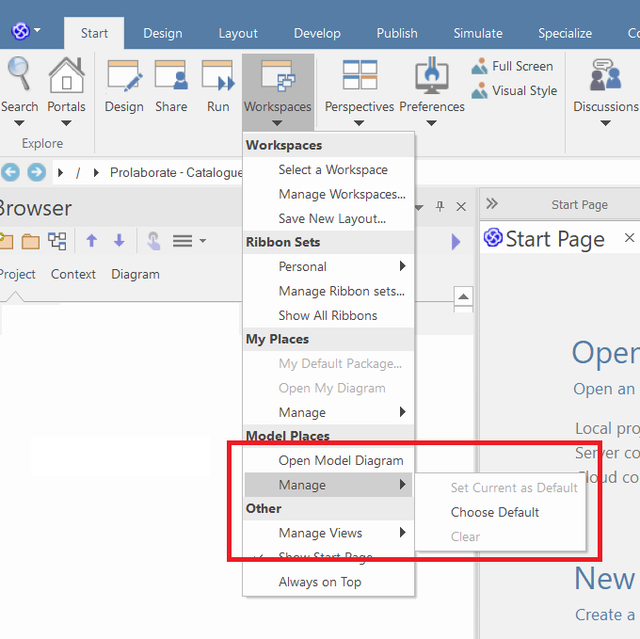Image resolution: width=640 pixels, height=639 pixels.
Task: Switch to the Develop ribbon tab
Action: click(317, 33)
